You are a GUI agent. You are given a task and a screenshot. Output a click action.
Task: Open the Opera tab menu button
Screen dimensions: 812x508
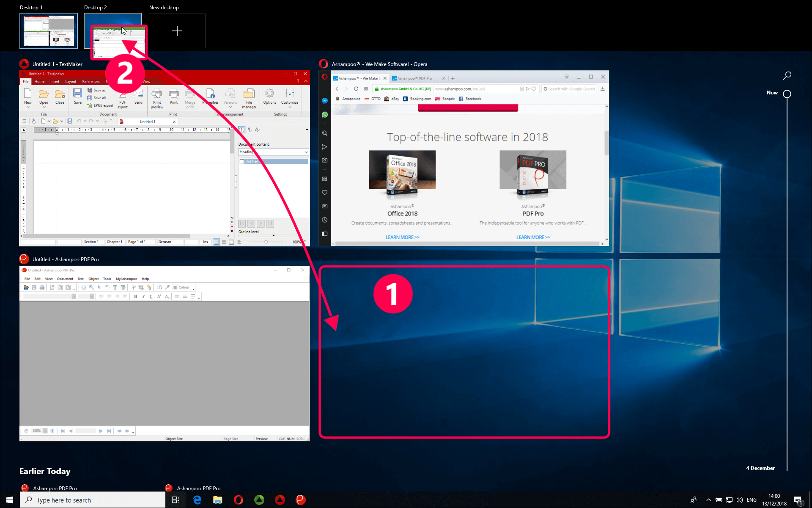[x=567, y=77]
